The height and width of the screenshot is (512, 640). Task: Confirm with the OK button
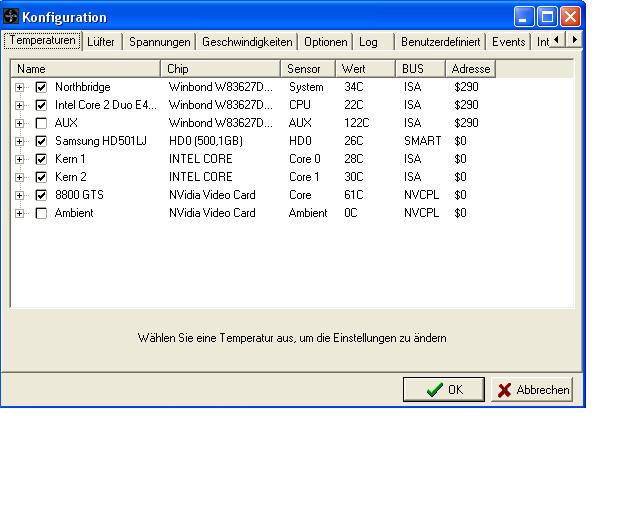[x=444, y=390]
